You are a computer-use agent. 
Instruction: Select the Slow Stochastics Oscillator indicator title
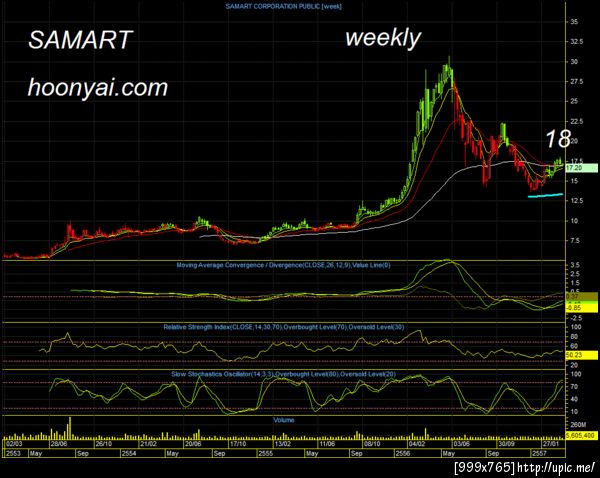click(x=284, y=374)
